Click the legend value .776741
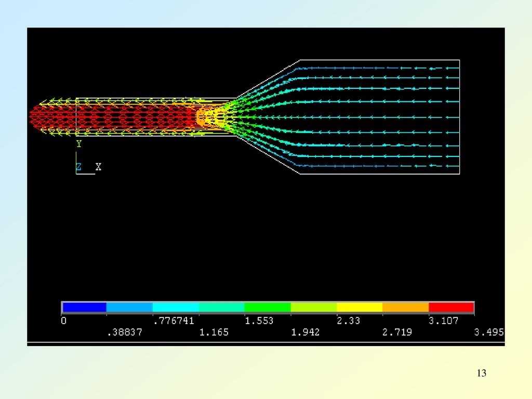Screen dimensions: 532x399 [174, 321]
